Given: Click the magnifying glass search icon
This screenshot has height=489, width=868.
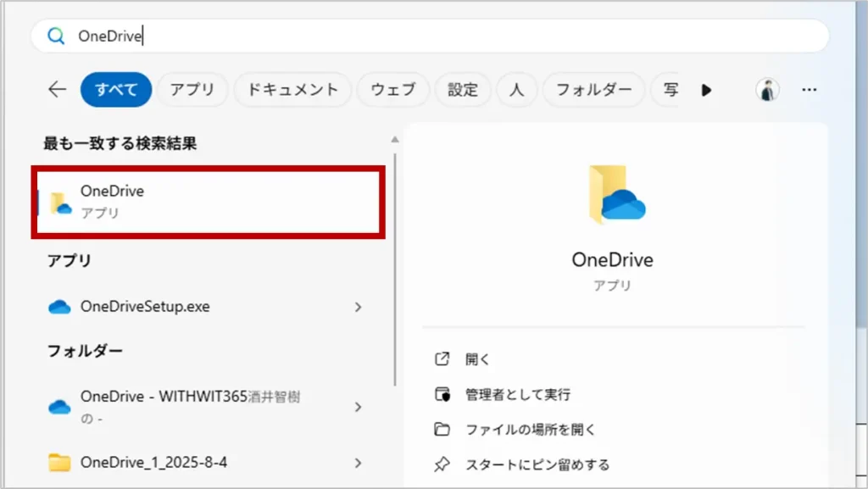Looking at the screenshot, I should [56, 36].
